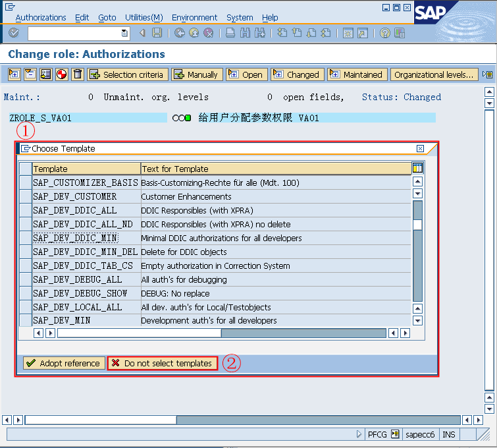Click the Print icon

230,33
